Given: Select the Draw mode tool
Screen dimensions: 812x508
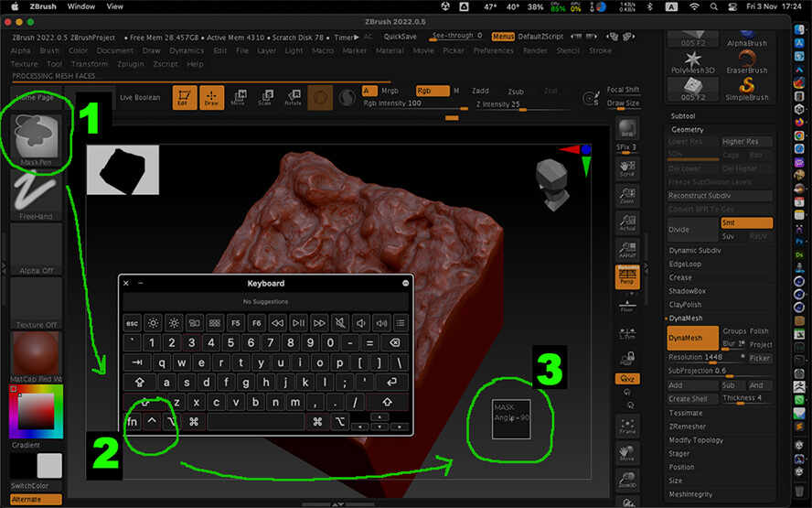Looking at the screenshot, I should [x=211, y=98].
